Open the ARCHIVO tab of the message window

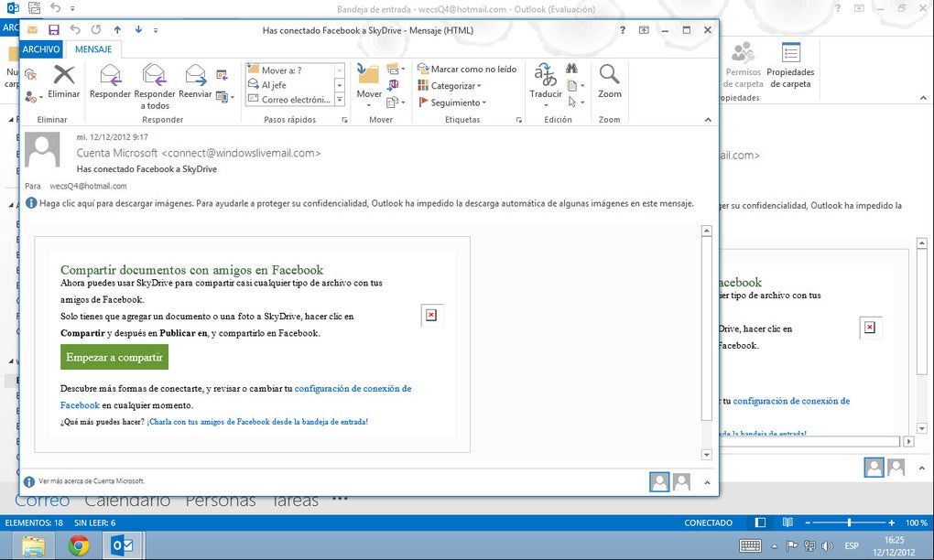(x=41, y=49)
